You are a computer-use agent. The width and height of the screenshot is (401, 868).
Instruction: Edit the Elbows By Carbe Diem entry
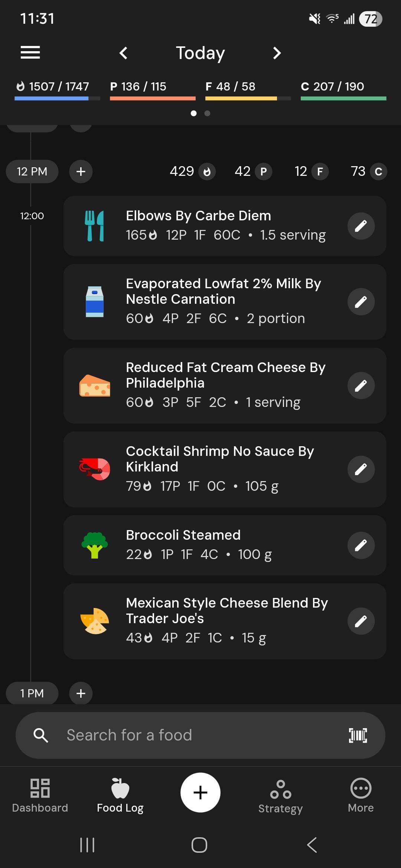coord(361,226)
